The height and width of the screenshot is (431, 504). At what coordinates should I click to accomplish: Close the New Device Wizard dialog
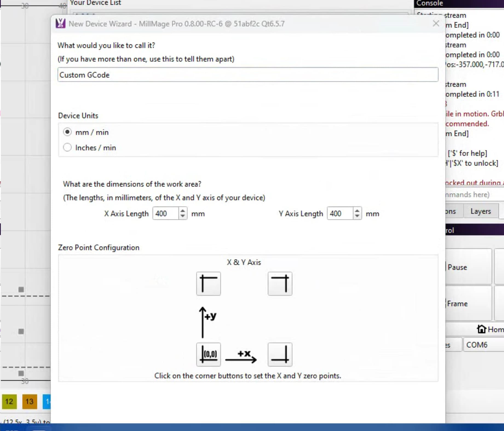436,24
